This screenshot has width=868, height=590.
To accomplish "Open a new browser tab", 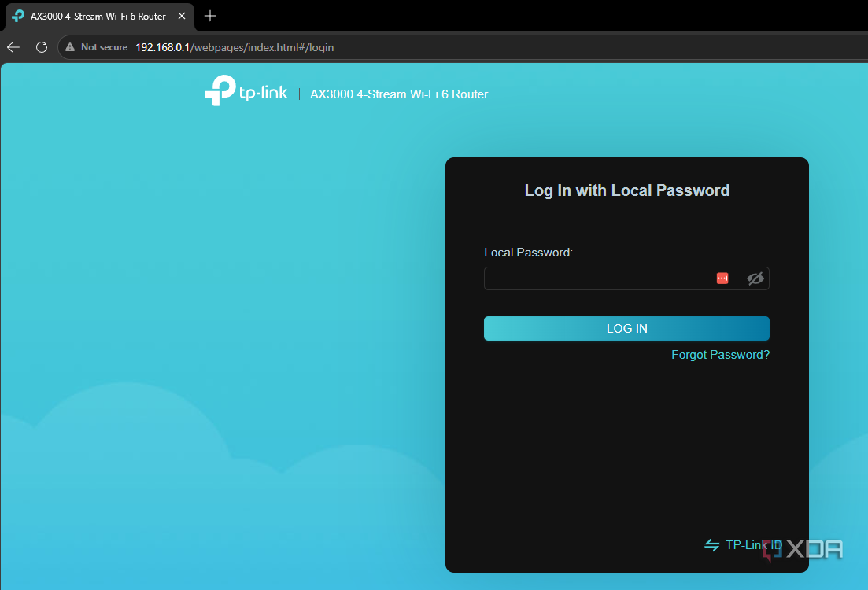I will tap(210, 16).
